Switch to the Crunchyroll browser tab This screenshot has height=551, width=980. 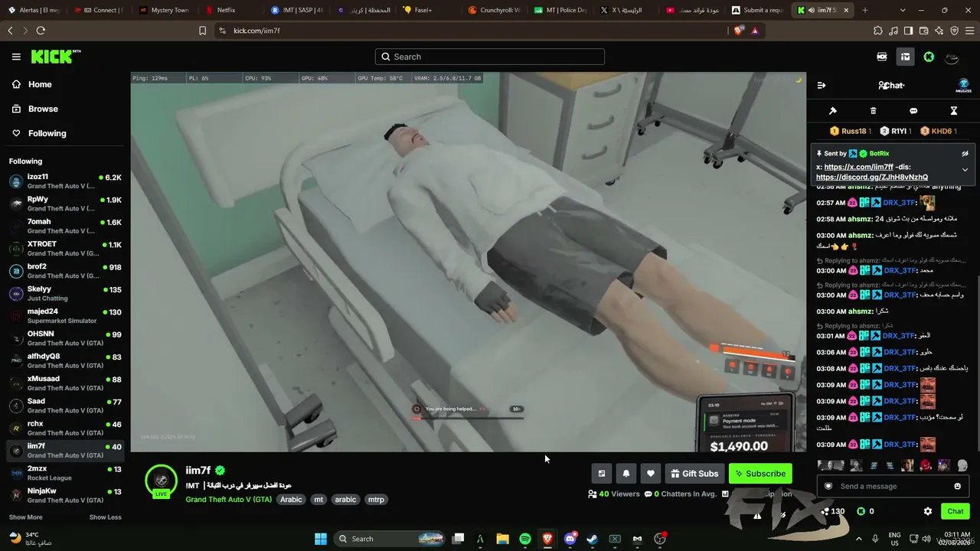click(x=495, y=10)
